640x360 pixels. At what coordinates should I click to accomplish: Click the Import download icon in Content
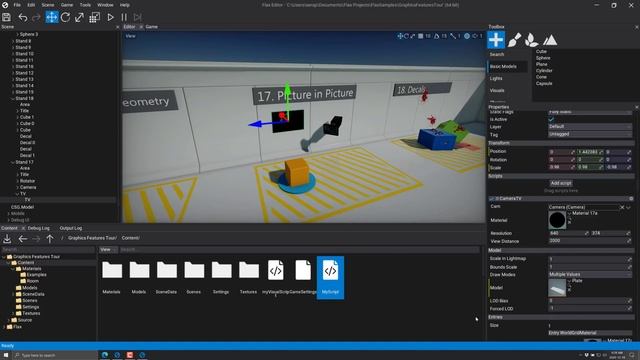pyautogui.click(x=7, y=239)
